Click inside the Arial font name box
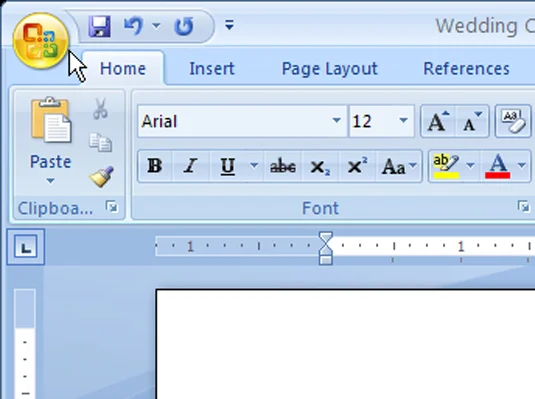535x399 pixels. coord(234,121)
